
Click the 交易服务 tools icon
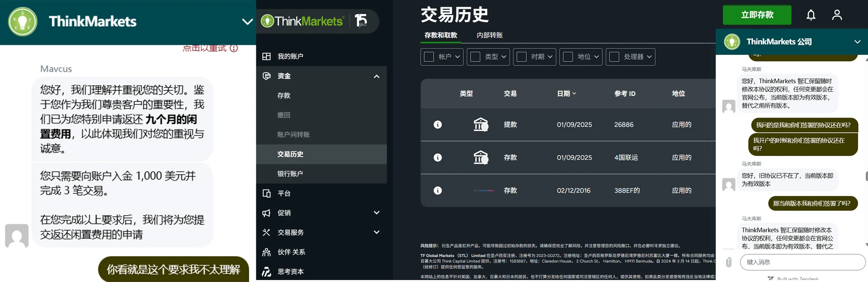266,233
